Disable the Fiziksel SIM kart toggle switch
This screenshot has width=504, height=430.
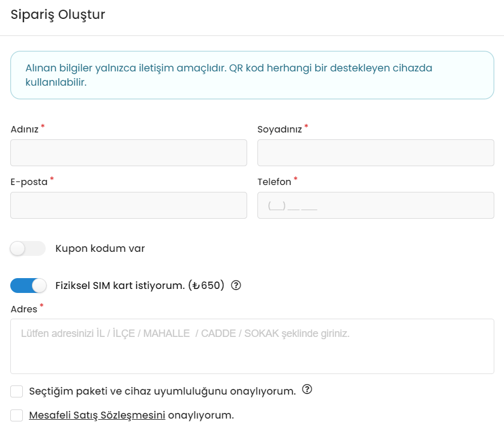pos(28,285)
